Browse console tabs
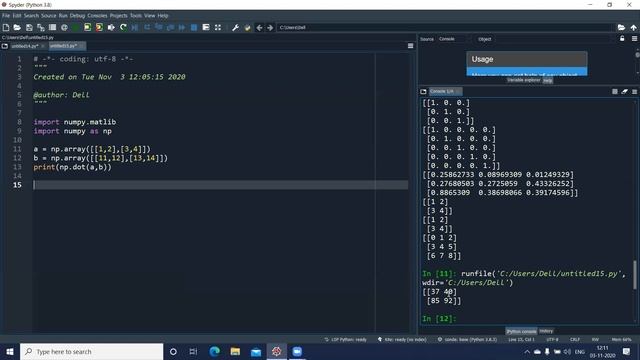This screenshot has width=640, height=360. pos(423,91)
